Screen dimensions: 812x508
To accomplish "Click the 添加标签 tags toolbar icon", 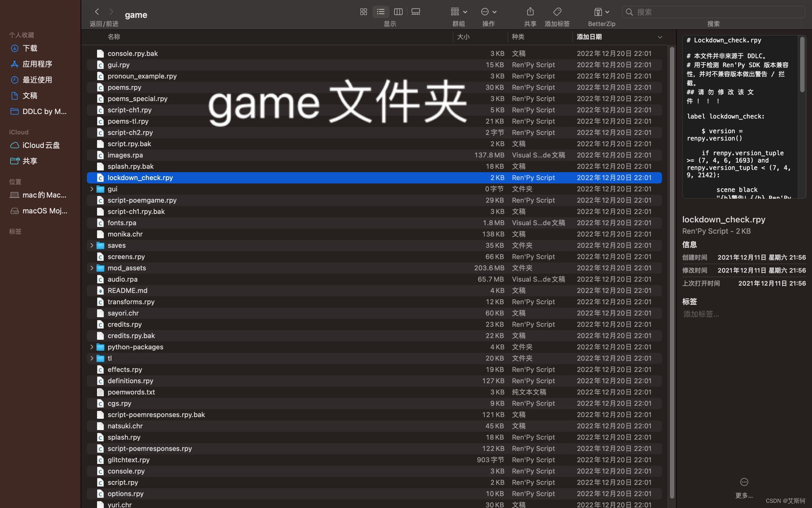I will (x=557, y=12).
